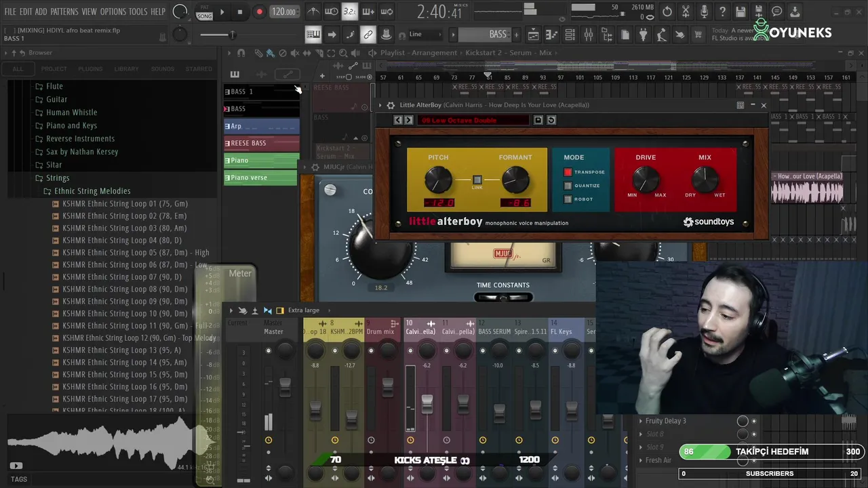The width and height of the screenshot is (868, 488).
Task: Open the TOOLS menu
Action: tap(138, 12)
